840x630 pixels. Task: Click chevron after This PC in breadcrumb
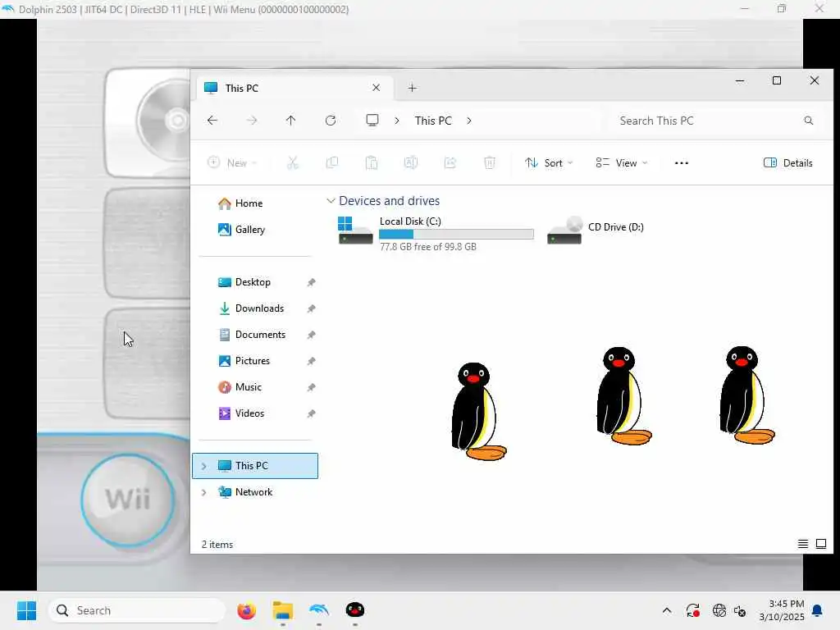click(x=468, y=121)
